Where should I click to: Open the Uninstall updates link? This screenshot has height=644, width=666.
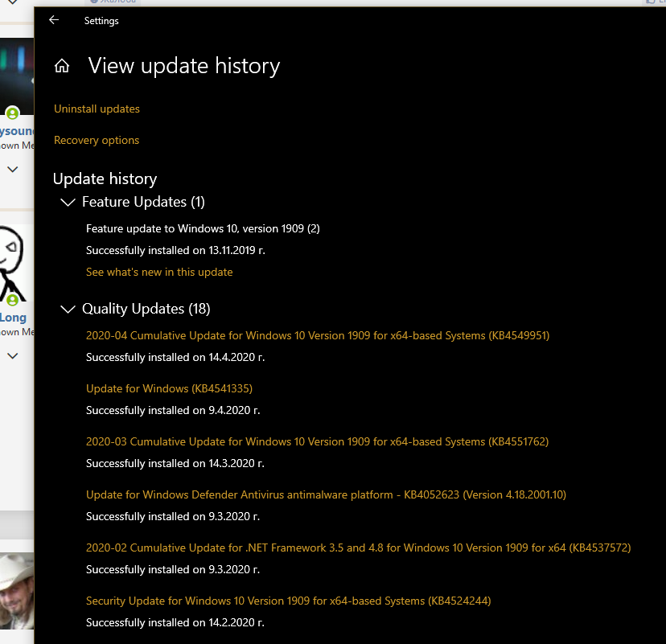(x=97, y=109)
